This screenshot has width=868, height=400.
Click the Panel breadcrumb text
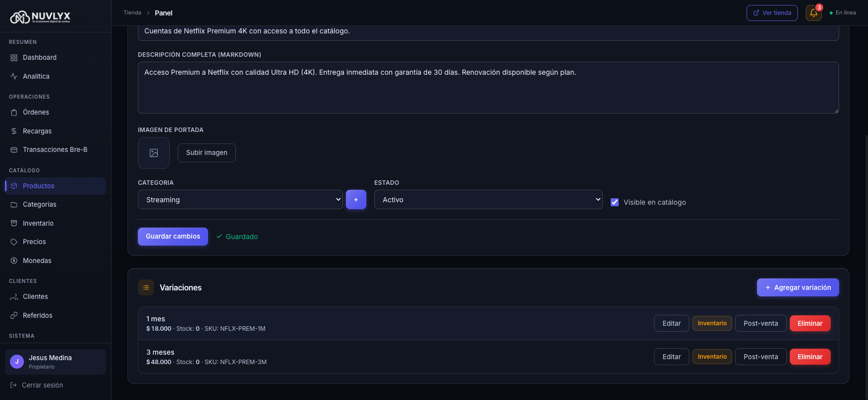(164, 13)
